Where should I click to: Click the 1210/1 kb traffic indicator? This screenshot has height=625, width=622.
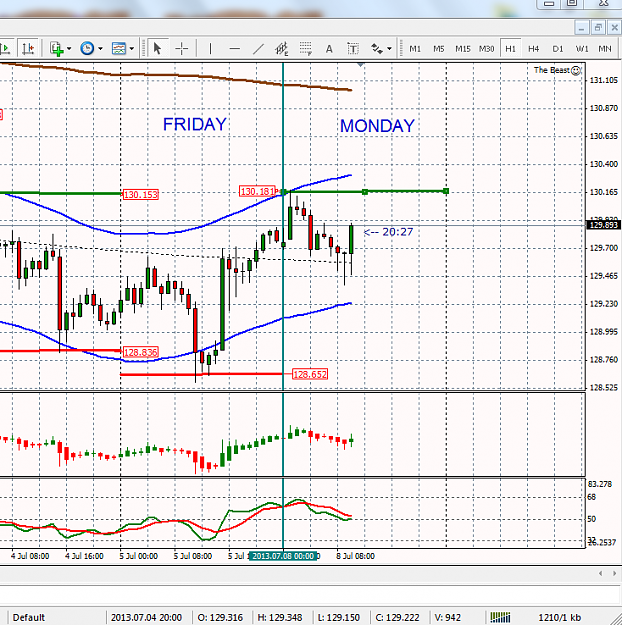pos(559,617)
